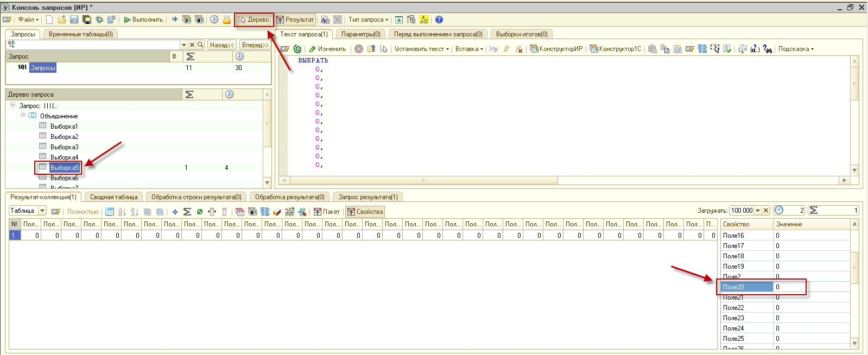
Task: Click the horizontal scrollbar under query text
Action: pyautogui.click(x=423, y=180)
